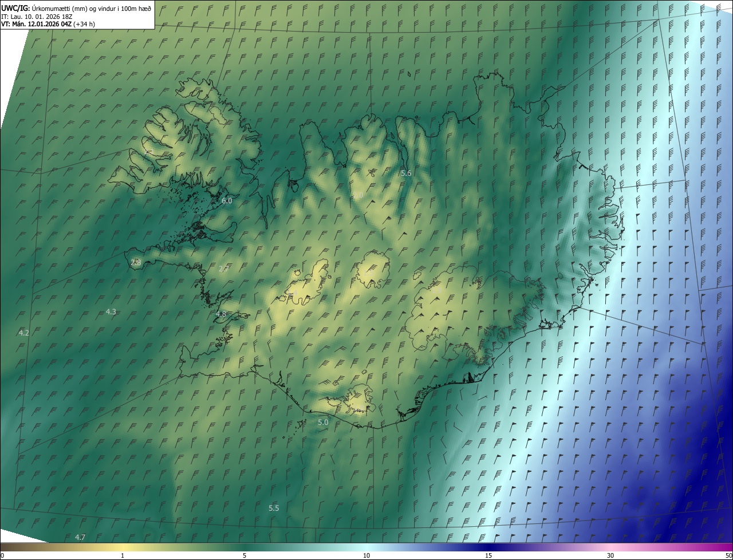
Task: Click the 4.3 value over the western sea
Action: [111, 311]
